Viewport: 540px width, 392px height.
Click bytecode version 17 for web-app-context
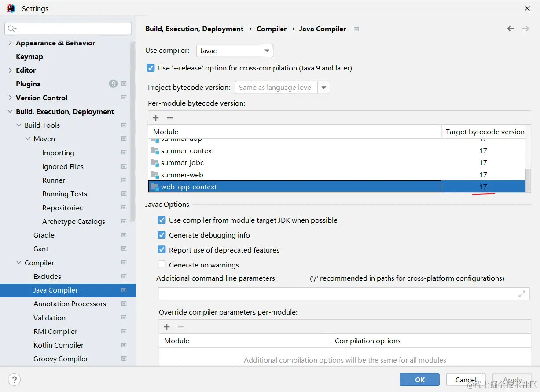[483, 187]
